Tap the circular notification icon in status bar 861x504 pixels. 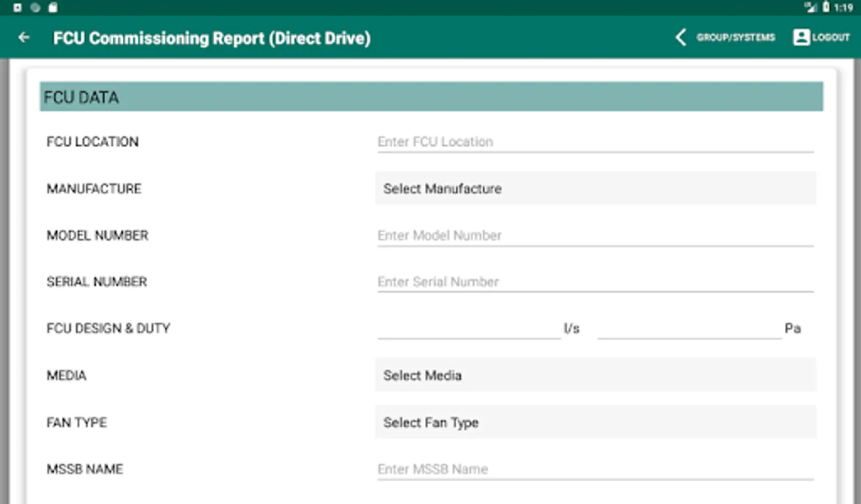(x=35, y=7)
